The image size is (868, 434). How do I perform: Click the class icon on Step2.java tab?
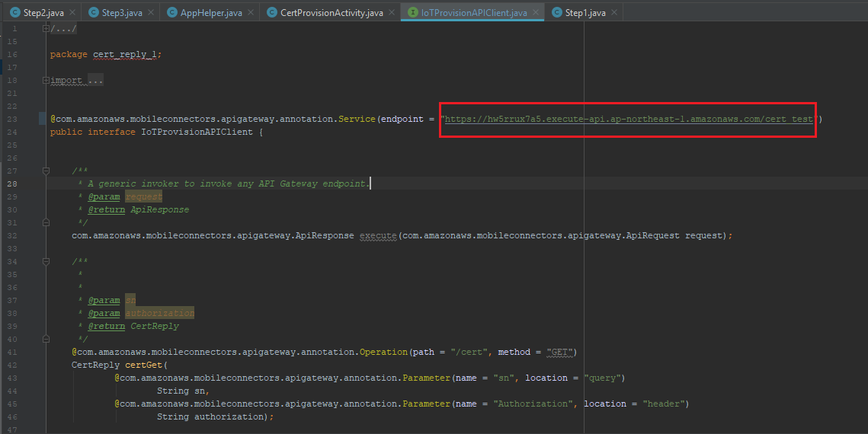click(x=15, y=12)
